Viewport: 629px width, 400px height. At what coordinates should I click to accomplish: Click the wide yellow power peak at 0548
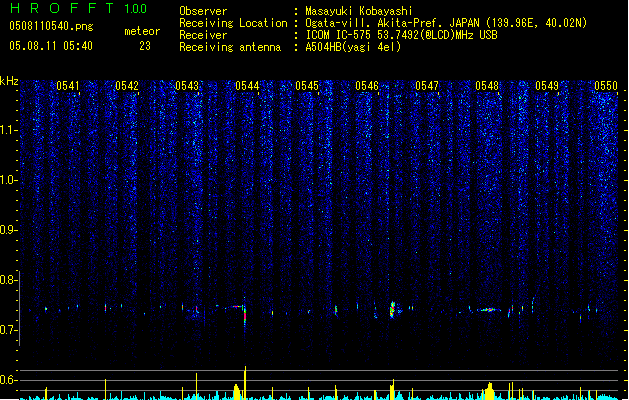pos(489,392)
